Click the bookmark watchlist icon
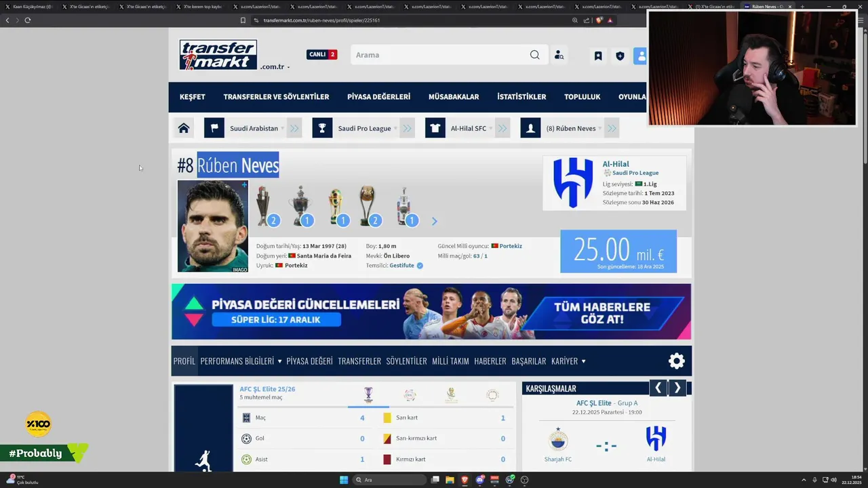Image resolution: width=868 pixels, height=488 pixels. tap(598, 56)
